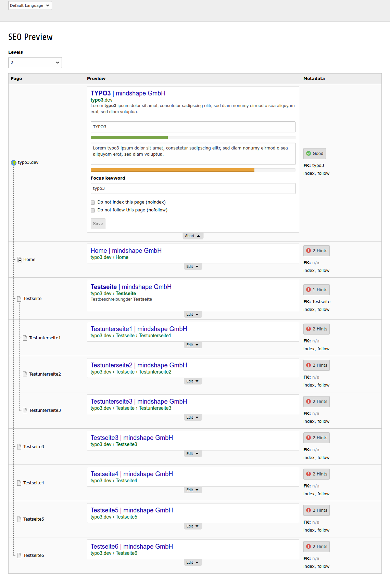Open the 2 Hints badge for Testunterseite2
Viewport: 390px width, 588px height.
pyautogui.click(x=316, y=365)
